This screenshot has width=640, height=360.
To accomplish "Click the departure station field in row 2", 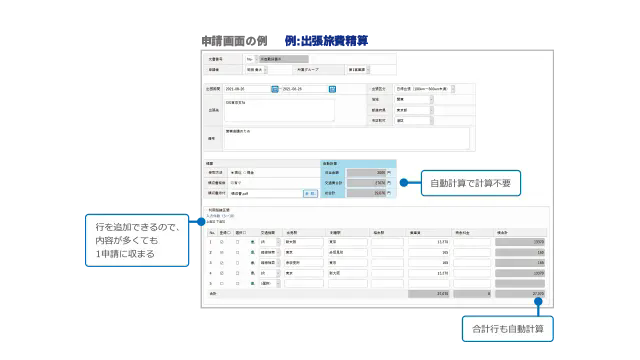I will coord(304,253).
